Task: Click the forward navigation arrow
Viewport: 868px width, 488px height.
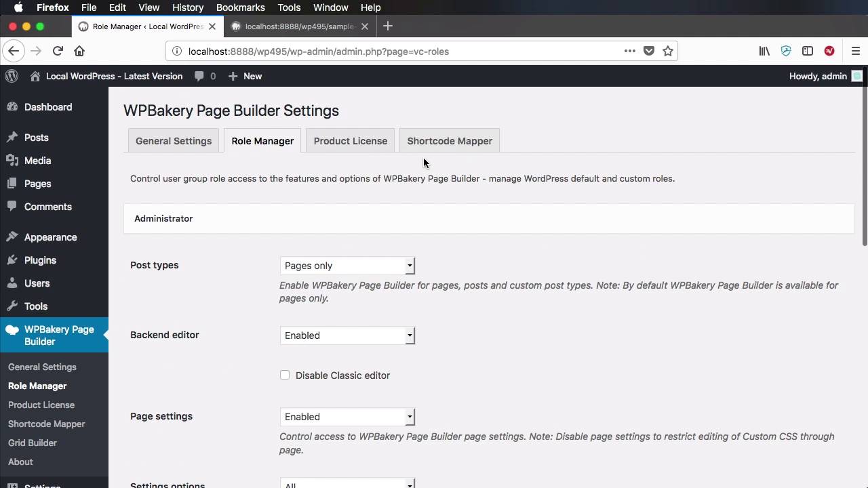Action: click(x=36, y=51)
